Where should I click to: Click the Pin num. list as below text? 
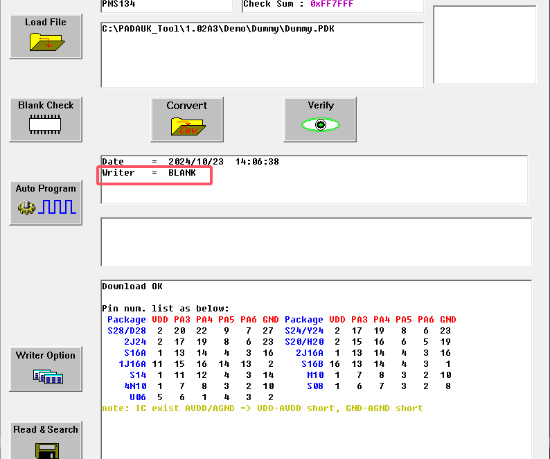pyautogui.click(x=166, y=308)
